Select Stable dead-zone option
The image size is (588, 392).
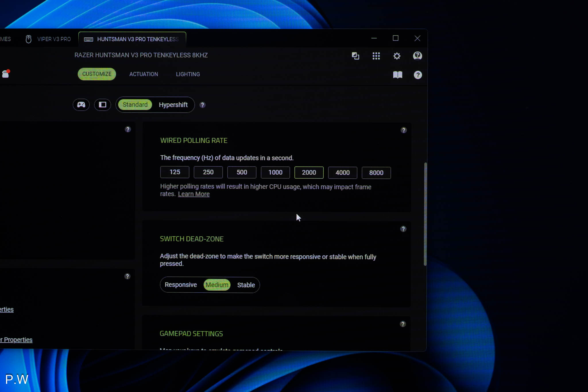click(246, 285)
